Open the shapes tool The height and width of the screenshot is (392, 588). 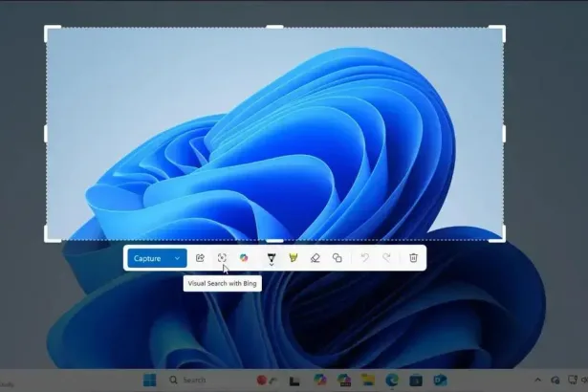point(338,258)
